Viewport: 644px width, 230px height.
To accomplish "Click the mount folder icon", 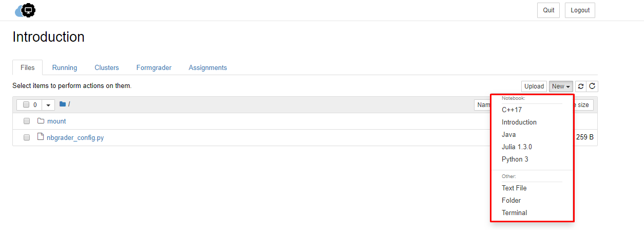I will tap(41, 121).
